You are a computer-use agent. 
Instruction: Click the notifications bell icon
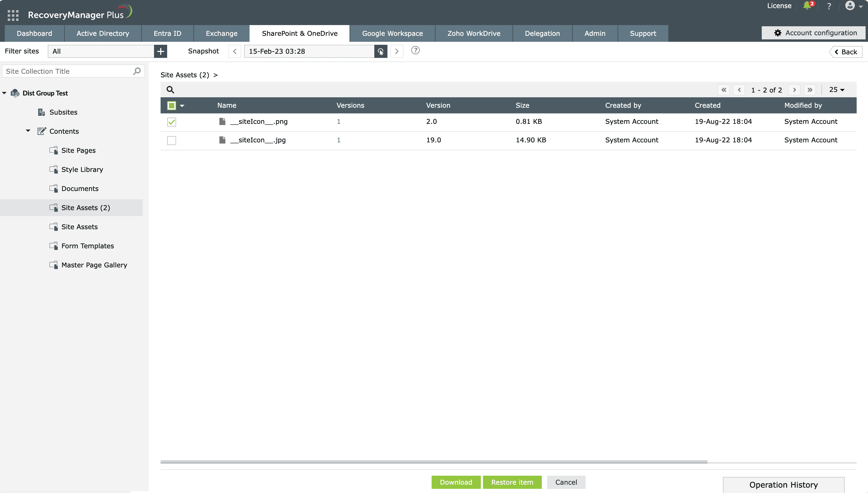click(807, 6)
